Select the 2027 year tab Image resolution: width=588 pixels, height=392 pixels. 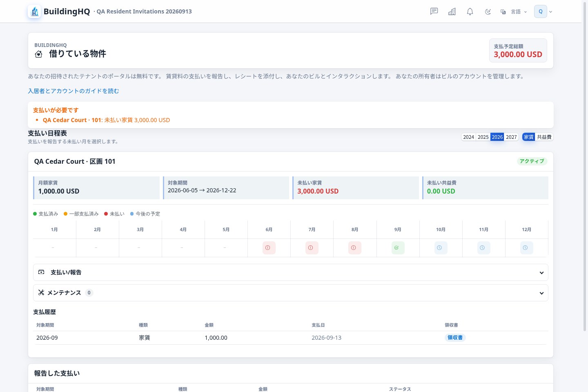coord(511,137)
